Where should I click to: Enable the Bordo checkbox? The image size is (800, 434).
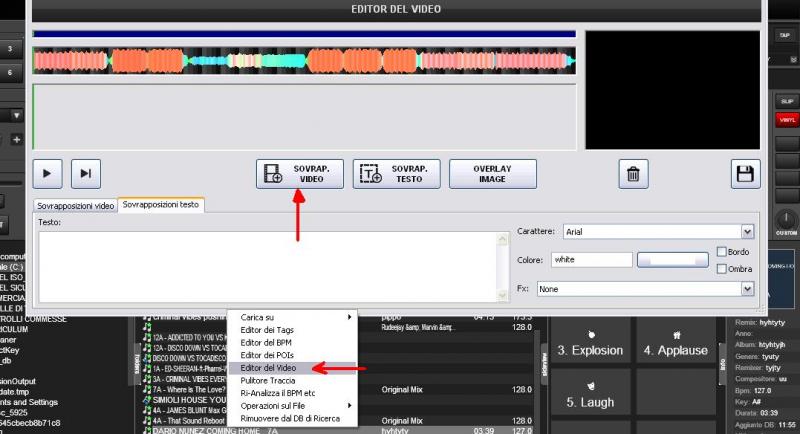721,251
